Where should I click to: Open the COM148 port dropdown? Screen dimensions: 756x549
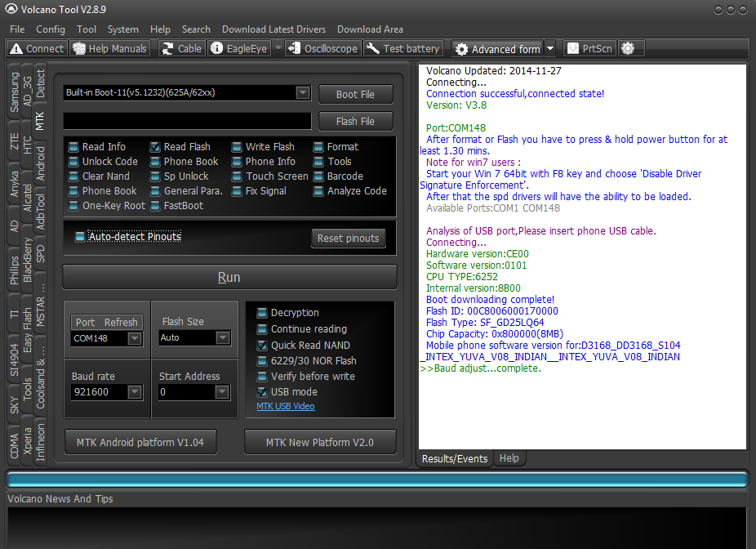pos(135,339)
